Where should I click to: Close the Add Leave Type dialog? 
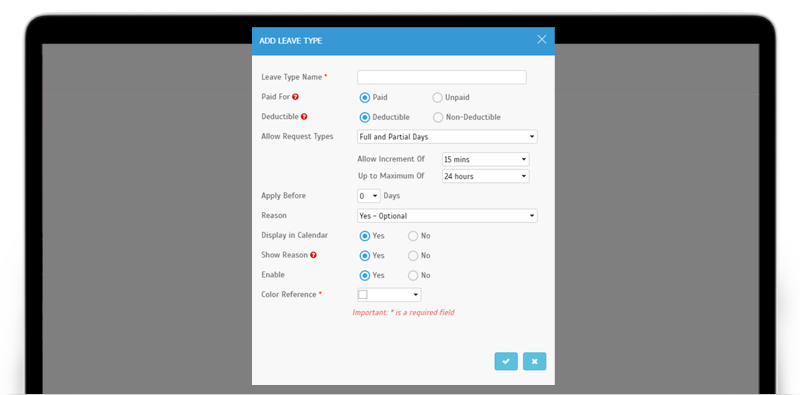click(542, 40)
